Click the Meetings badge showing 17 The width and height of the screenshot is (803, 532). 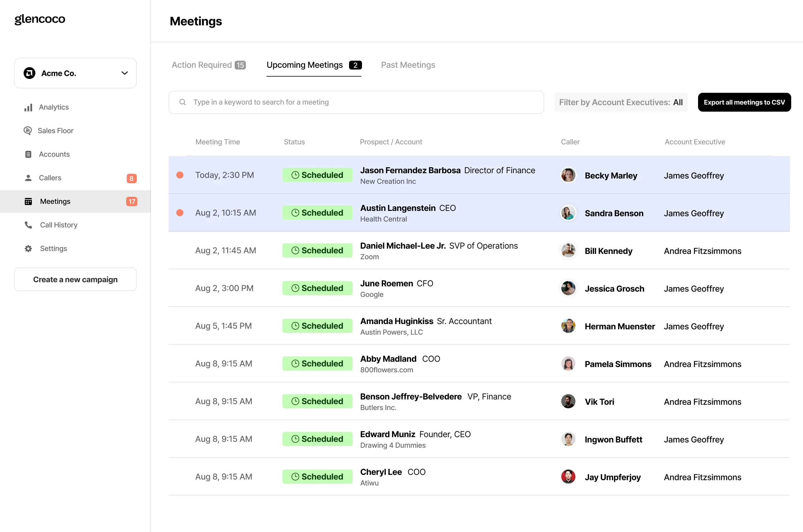tap(132, 201)
